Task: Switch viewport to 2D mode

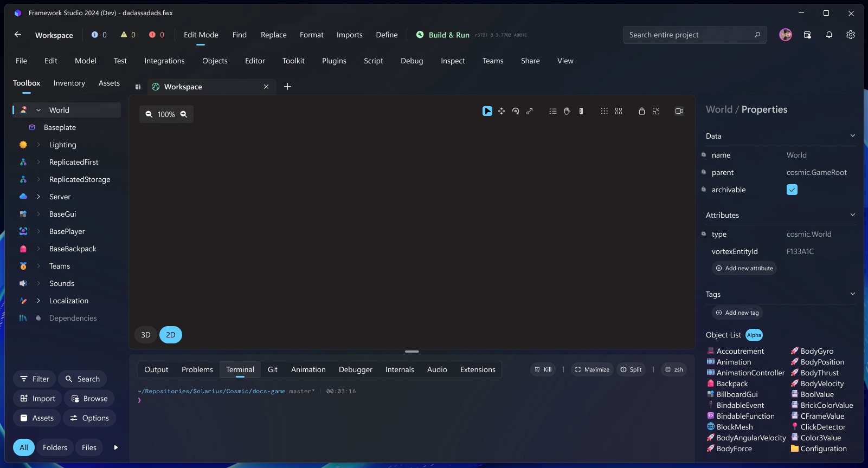Action: click(x=171, y=335)
